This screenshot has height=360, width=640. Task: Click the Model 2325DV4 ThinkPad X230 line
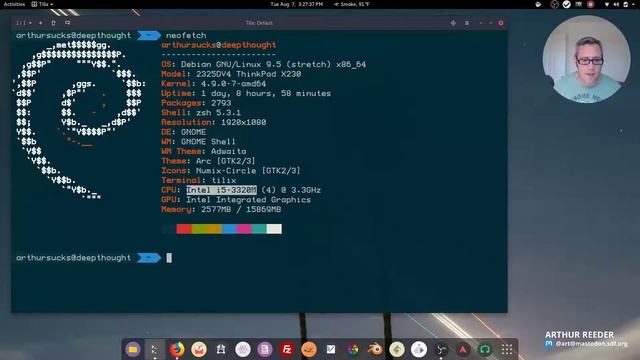pos(231,74)
